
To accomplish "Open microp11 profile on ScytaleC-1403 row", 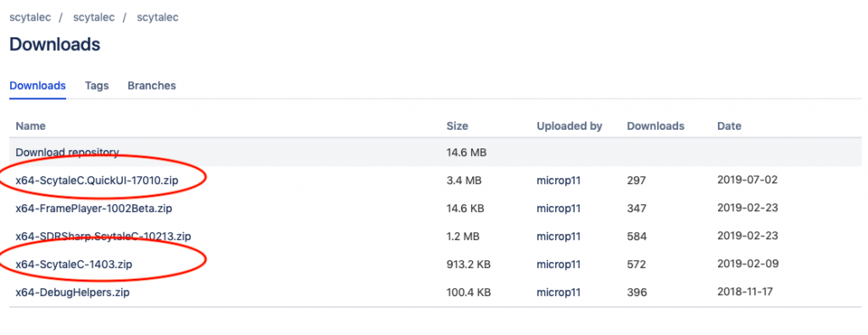I will pyautogui.click(x=559, y=265).
